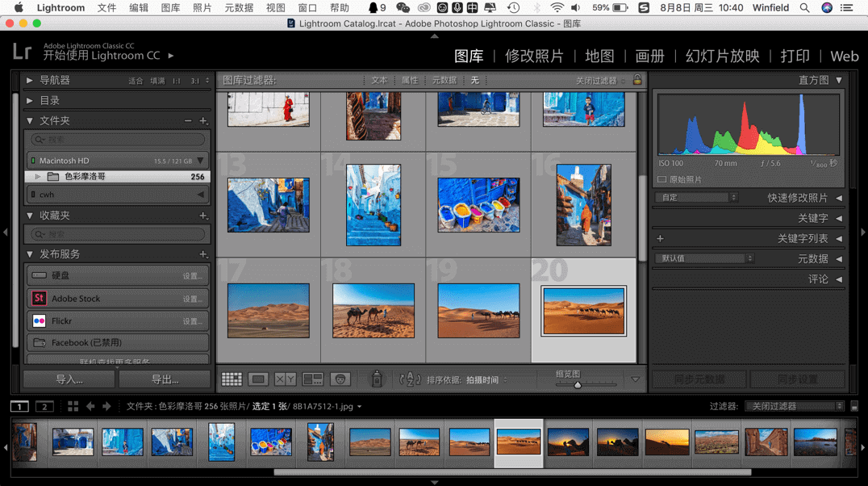This screenshot has width=868, height=486.
Task: Open the Compare view (XY) icon
Action: 285,379
